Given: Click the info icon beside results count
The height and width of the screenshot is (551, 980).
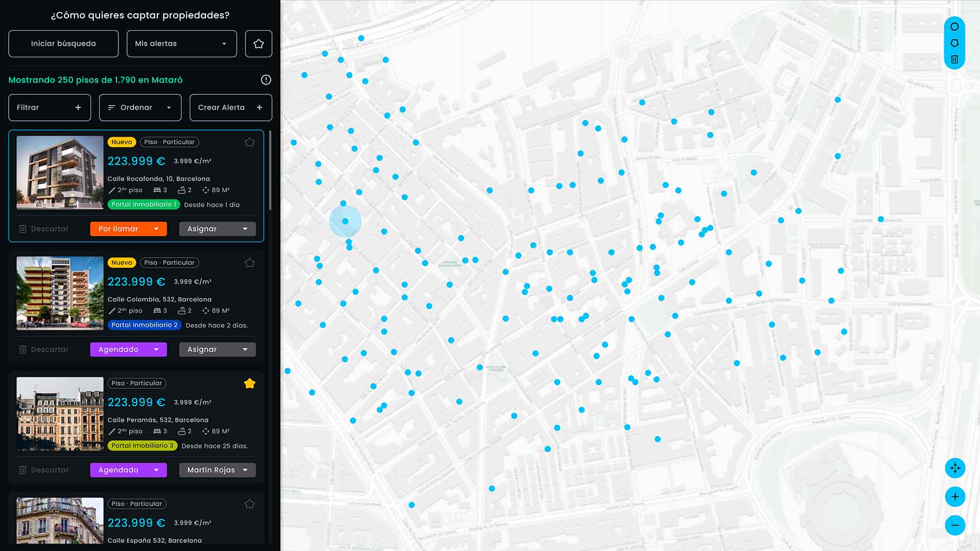Looking at the screenshot, I should click(x=266, y=80).
